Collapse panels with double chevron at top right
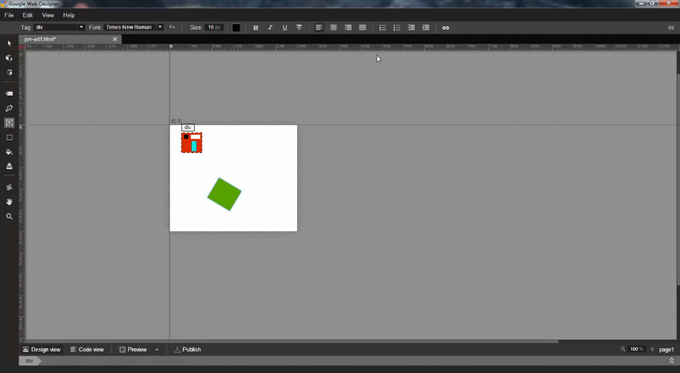This screenshot has height=373, width=680. pyautogui.click(x=671, y=28)
